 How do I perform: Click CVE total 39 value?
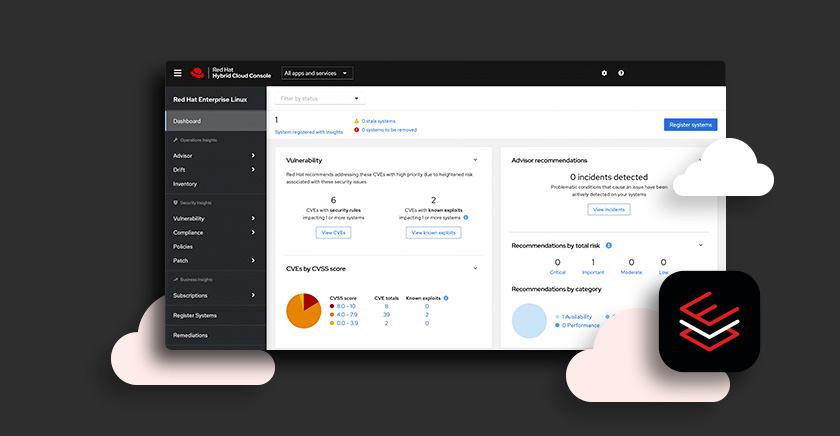pyautogui.click(x=386, y=314)
